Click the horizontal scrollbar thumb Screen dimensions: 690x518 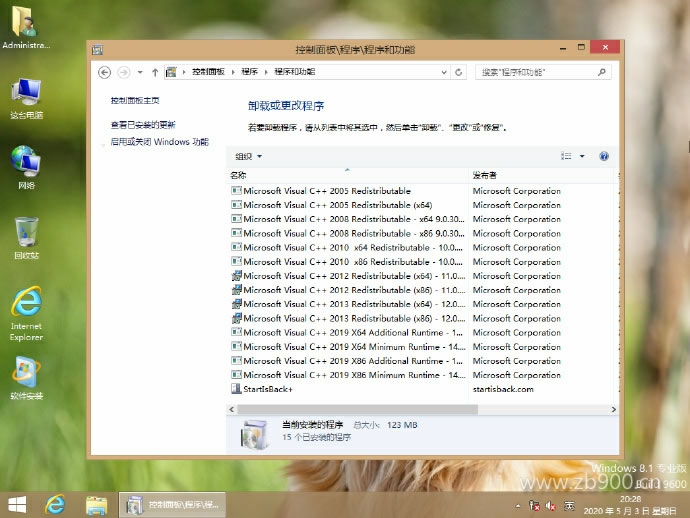357,409
